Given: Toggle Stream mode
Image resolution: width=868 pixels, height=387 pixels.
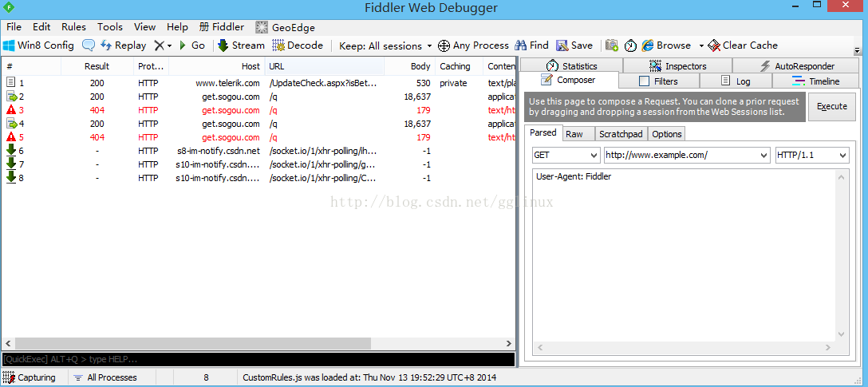Looking at the screenshot, I should 241,45.
